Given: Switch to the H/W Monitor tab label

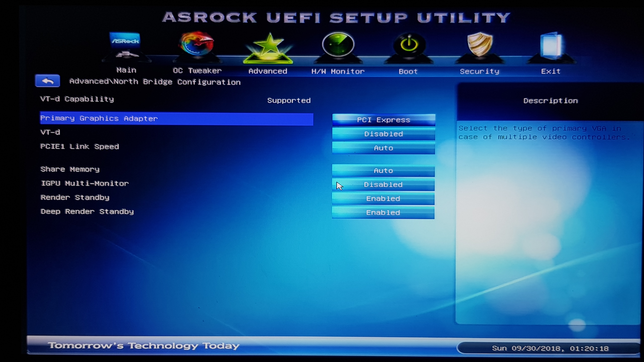Looking at the screenshot, I should [x=338, y=71].
